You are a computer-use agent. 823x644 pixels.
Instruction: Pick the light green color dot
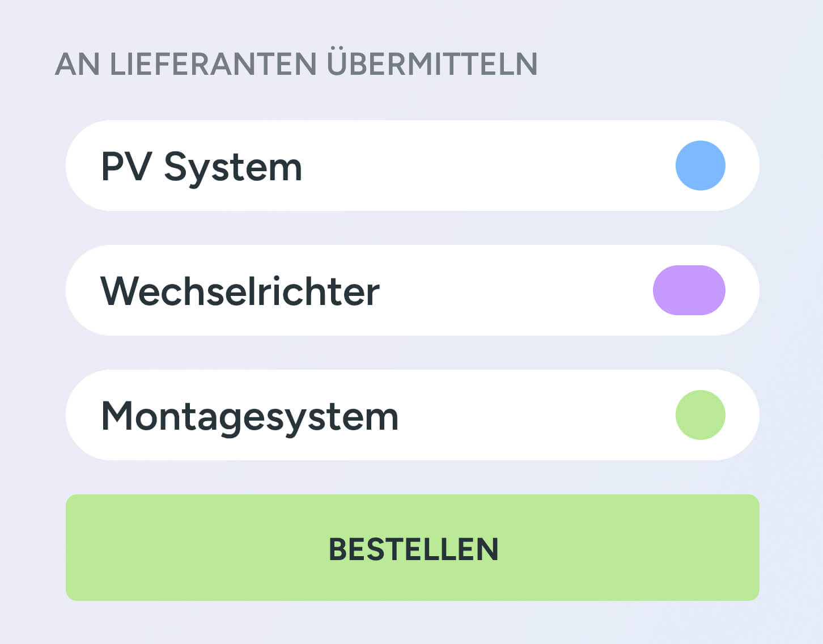(700, 415)
